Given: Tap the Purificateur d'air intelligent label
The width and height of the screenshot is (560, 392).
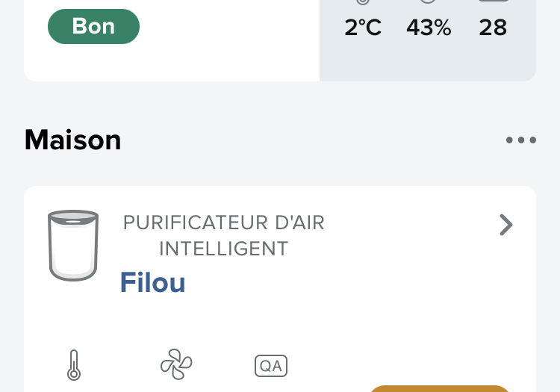Looking at the screenshot, I should pos(224,235).
